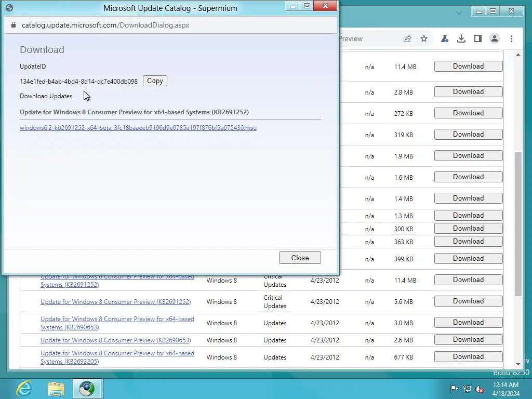Open the Consumer Preview (KB2691252) 5.6 MB link
This screenshot has width=532, height=399.
[116, 302]
